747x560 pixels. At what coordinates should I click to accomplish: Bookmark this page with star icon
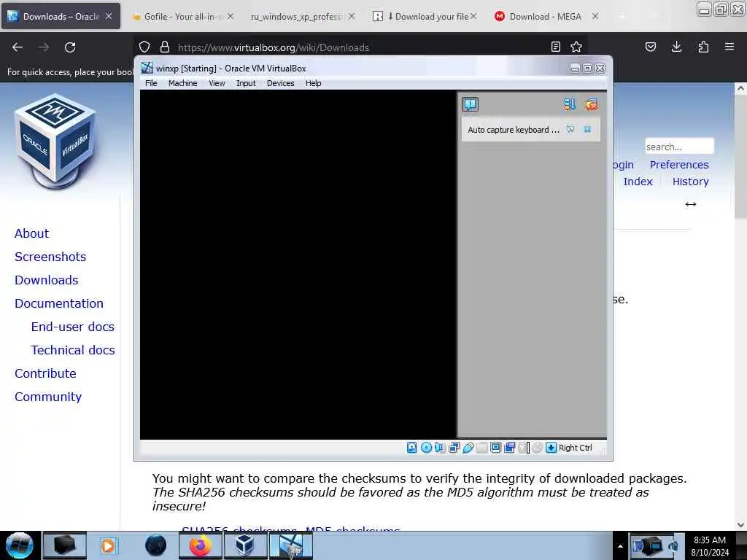[x=576, y=47]
